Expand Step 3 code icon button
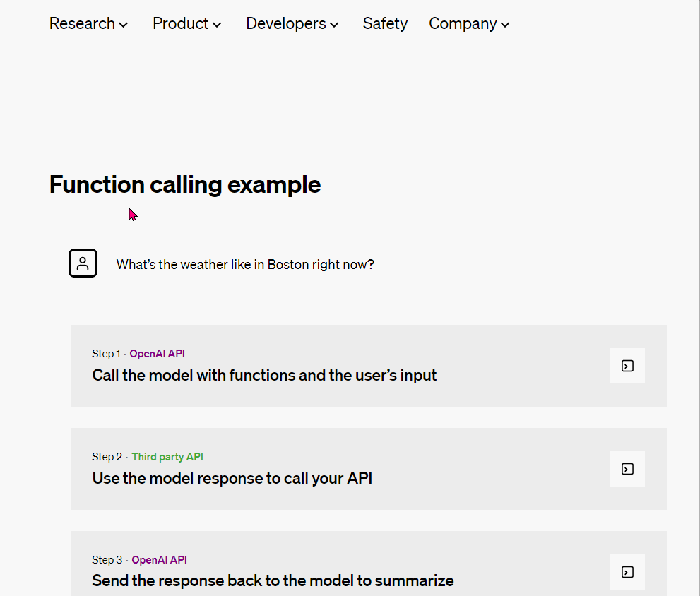700x596 pixels. [627, 572]
